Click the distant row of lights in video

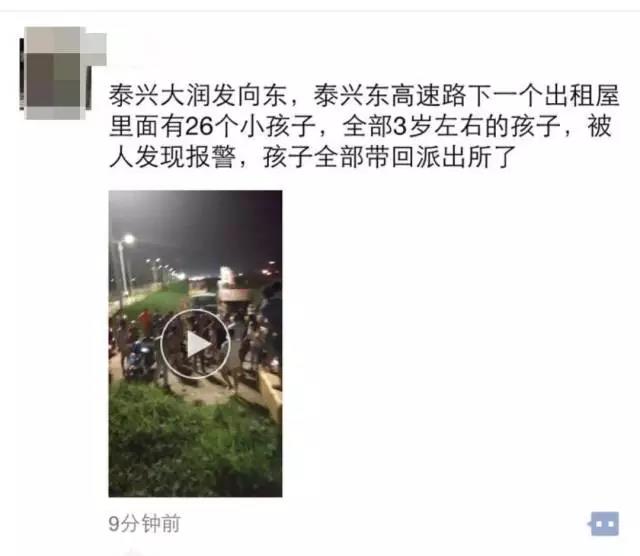165,267
